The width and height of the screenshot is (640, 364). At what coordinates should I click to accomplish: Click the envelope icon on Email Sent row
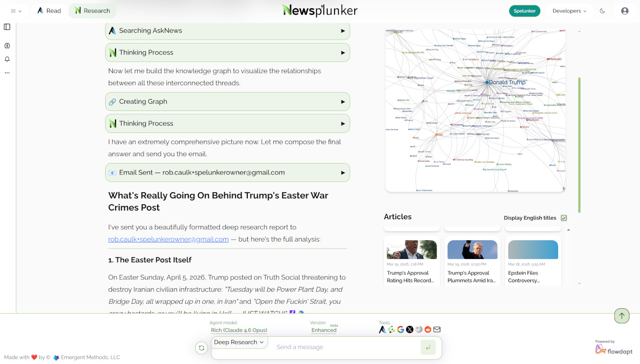click(112, 173)
